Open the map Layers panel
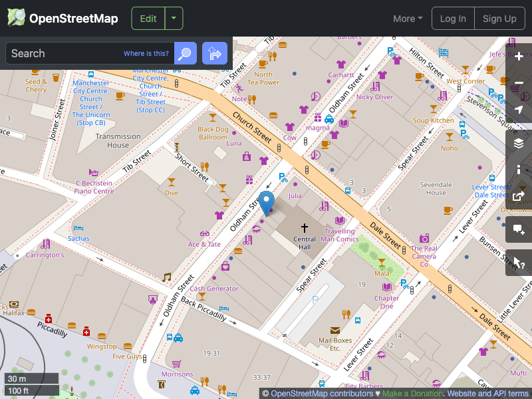The height and width of the screenshot is (399, 532). pos(519,143)
